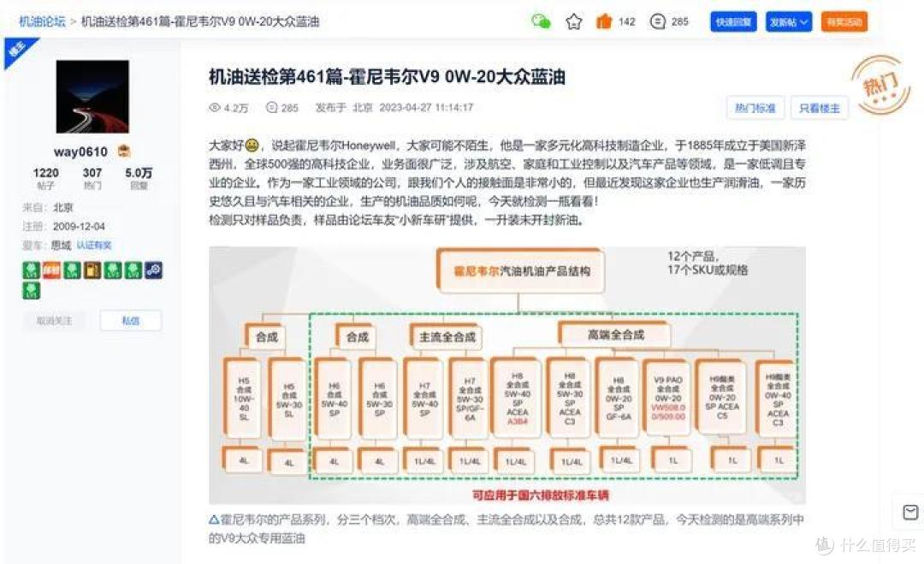
Task: Click the medal icon beside way0610
Action: (x=124, y=151)
